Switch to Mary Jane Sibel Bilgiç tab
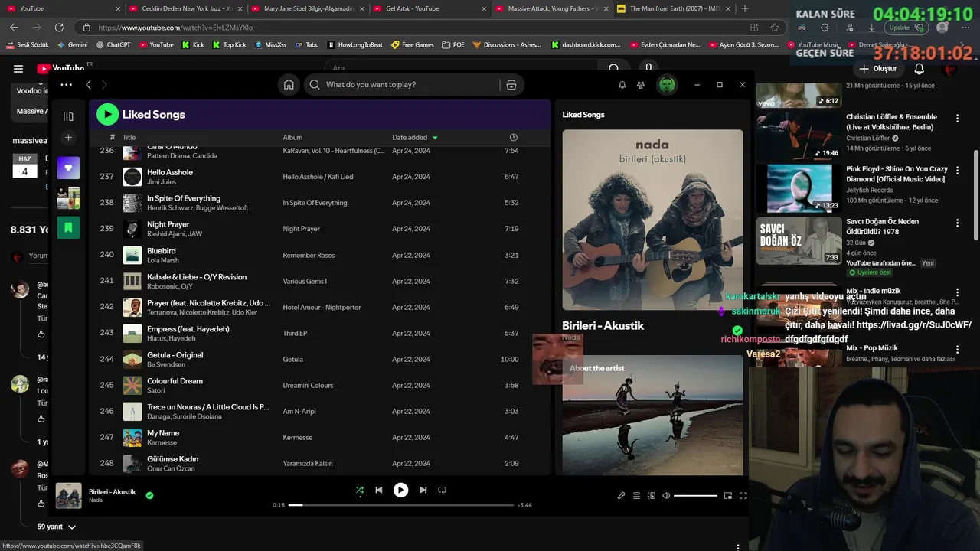 [x=306, y=8]
